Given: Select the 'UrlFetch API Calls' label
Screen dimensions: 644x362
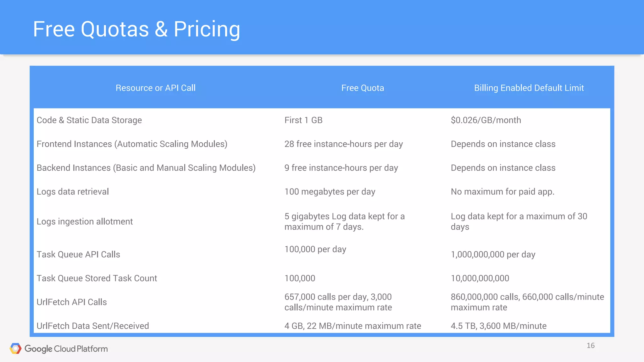Looking at the screenshot, I should click(72, 302).
